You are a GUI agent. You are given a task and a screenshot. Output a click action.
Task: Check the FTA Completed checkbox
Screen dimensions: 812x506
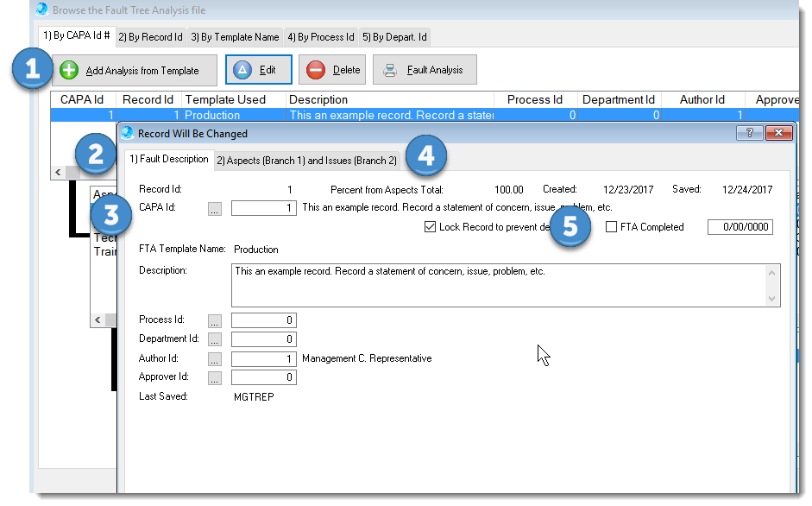coord(612,227)
